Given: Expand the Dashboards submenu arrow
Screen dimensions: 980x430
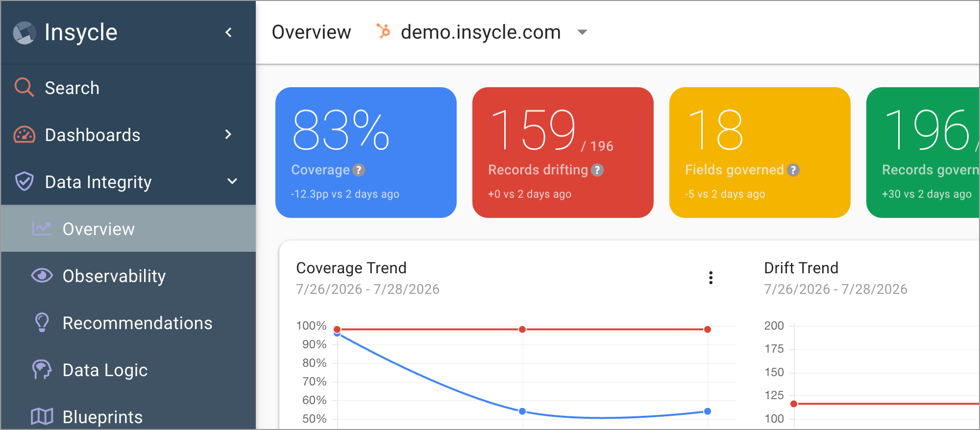Looking at the screenshot, I should 228,134.
